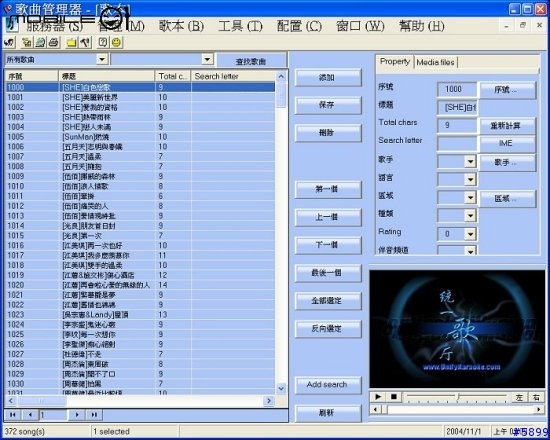Click the music note toolbar icon
Screen dimensions: 550x440
9,42
